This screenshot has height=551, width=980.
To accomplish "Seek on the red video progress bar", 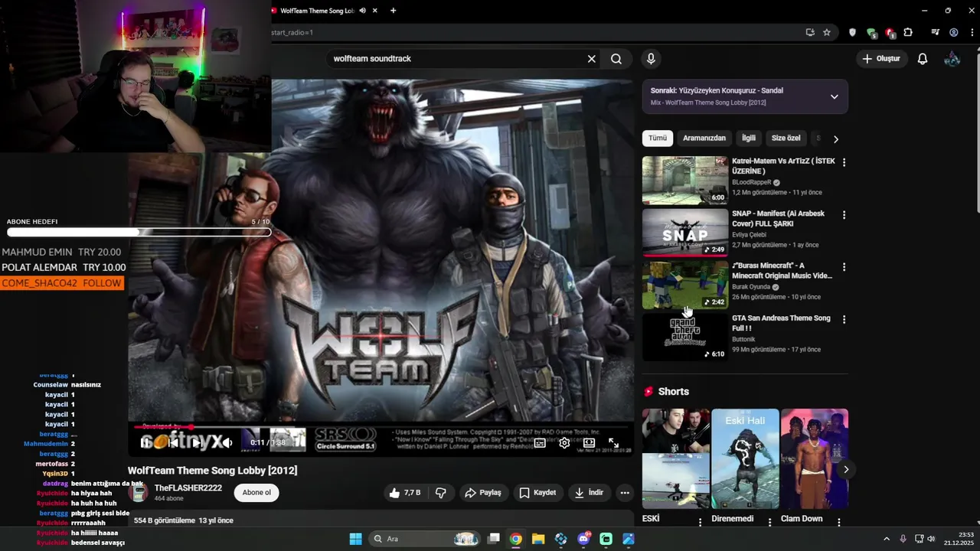I will pyautogui.click(x=381, y=427).
